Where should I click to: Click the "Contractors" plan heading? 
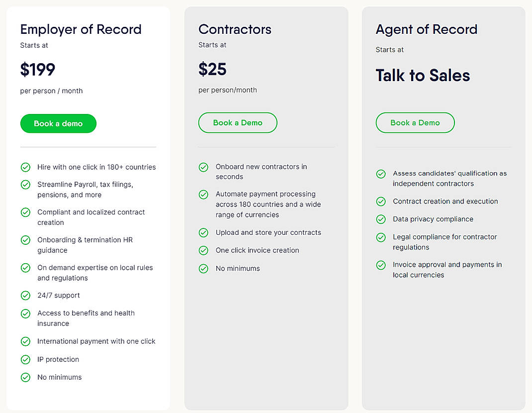click(x=235, y=30)
